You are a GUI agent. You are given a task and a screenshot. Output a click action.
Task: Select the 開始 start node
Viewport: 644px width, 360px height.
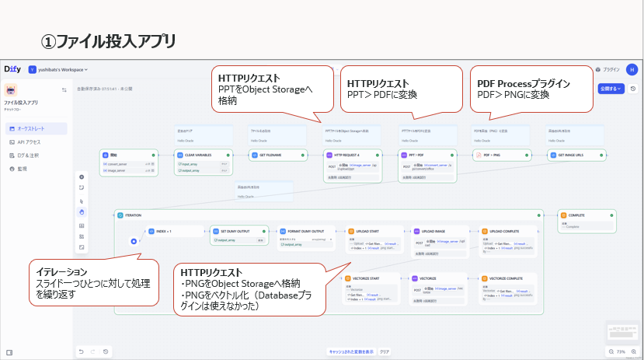pos(128,163)
